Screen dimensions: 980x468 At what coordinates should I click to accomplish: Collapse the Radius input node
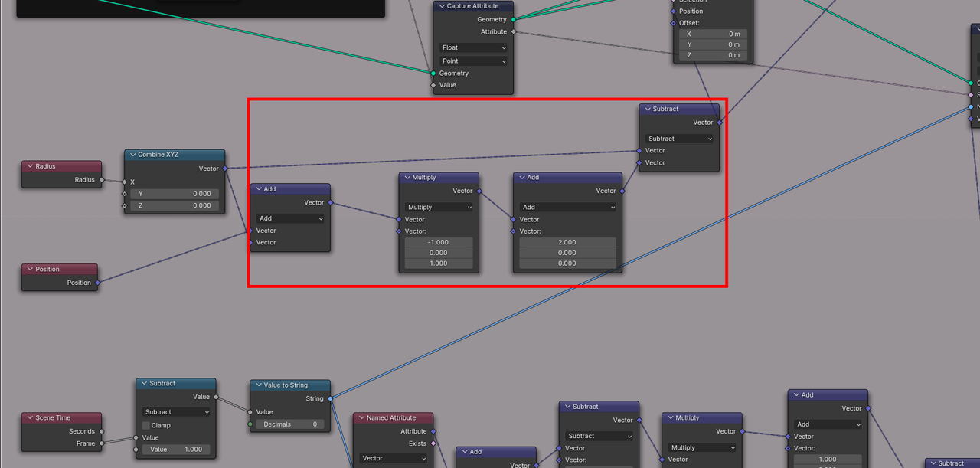pyautogui.click(x=29, y=166)
